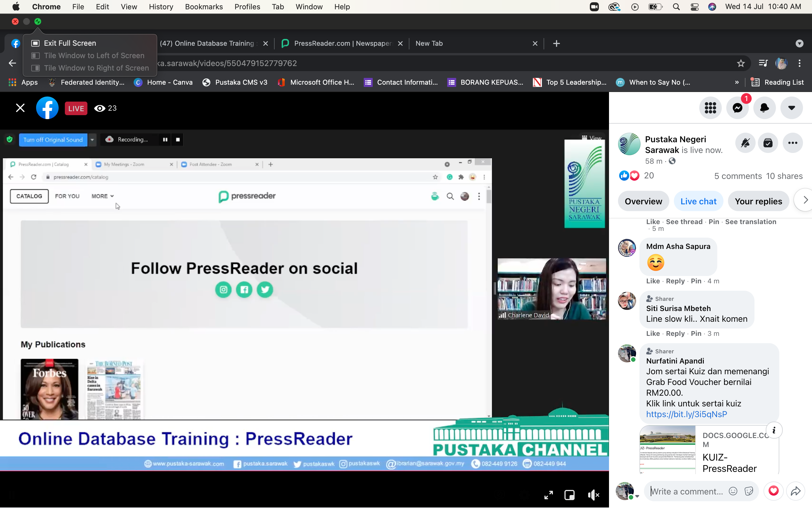
Task: Enter fullscreen on the video player
Action: pos(549,494)
